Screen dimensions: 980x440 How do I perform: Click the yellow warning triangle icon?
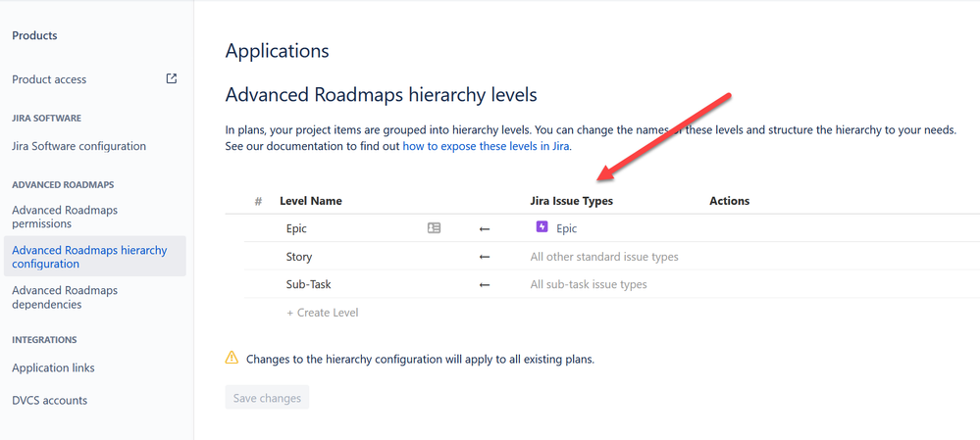[232, 358]
